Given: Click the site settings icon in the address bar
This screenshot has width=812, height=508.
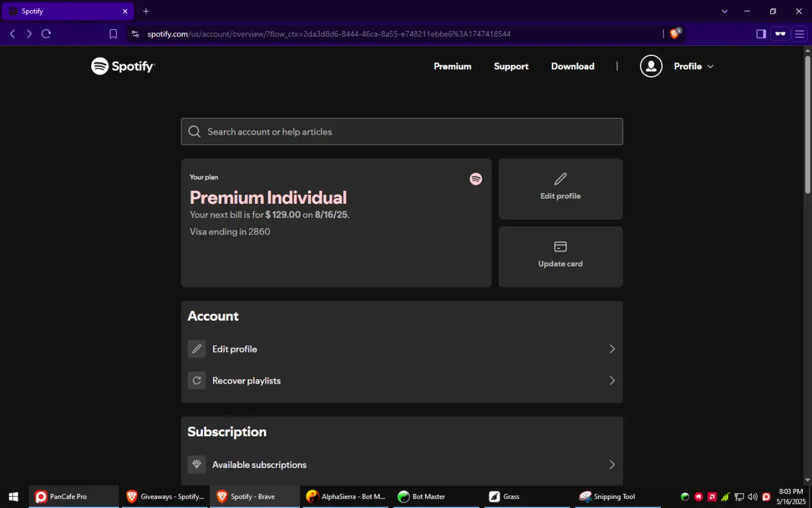Looking at the screenshot, I should 135,34.
